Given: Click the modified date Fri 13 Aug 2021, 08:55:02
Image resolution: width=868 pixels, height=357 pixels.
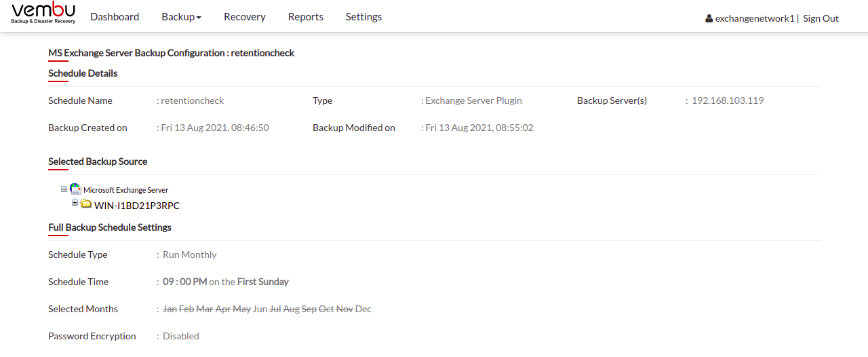Looking at the screenshot, I should pyautogui.click(x=479, y=128).
